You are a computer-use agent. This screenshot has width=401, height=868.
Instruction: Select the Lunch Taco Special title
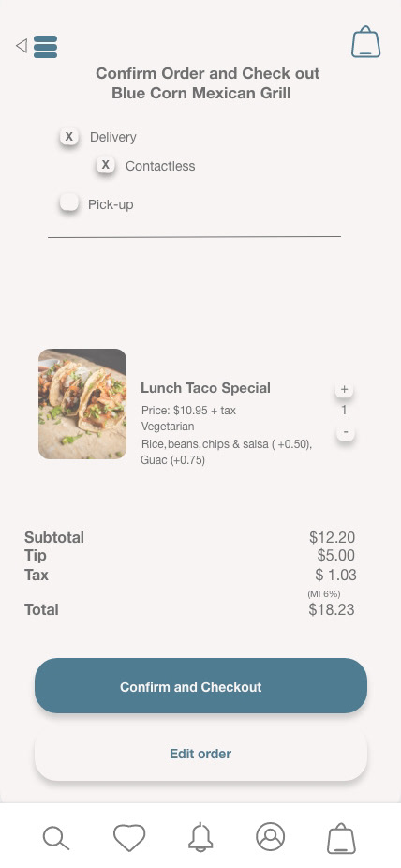coord(206,388)
